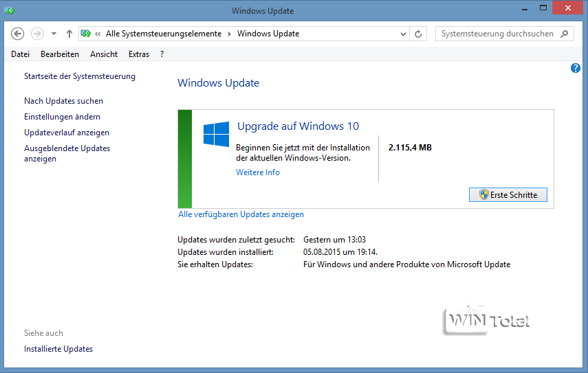Click Alle verfügbaren Updates anzeigen
Screen dimensions: 588x373
coord(241,214)
